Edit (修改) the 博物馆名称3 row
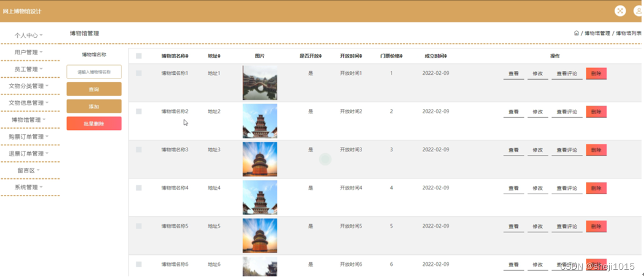The width and height of the screenshot is (644, 277). point(537,150)
